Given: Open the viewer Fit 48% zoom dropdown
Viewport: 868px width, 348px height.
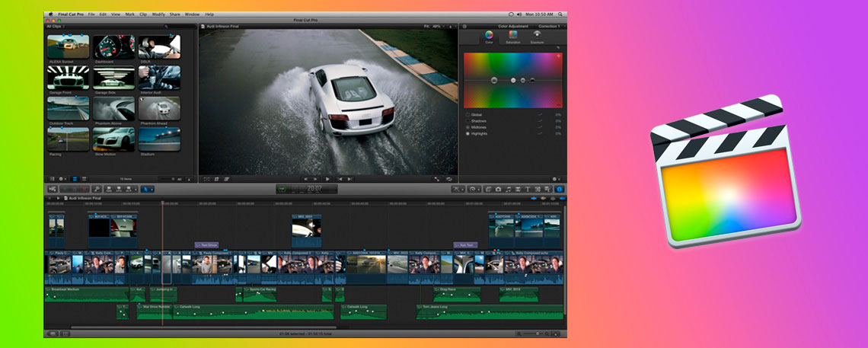Looking at the screenshot, I should (433, 26).
